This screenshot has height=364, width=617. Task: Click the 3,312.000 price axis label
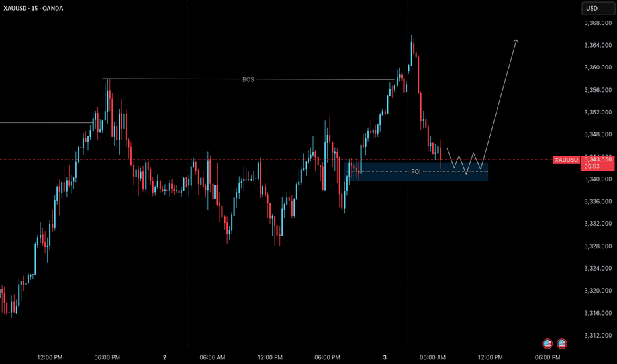coord(598,336)
